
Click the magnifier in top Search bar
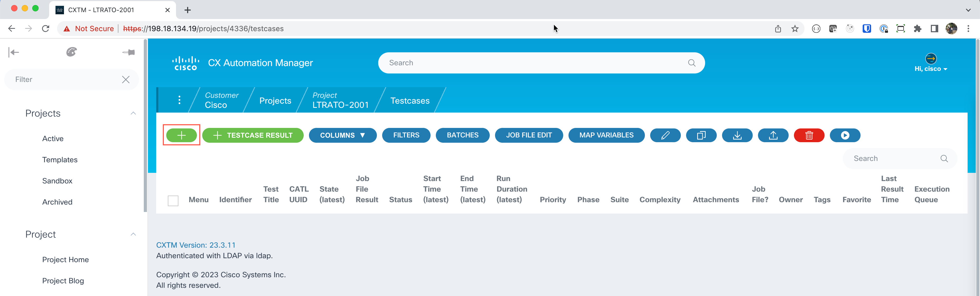692,63
